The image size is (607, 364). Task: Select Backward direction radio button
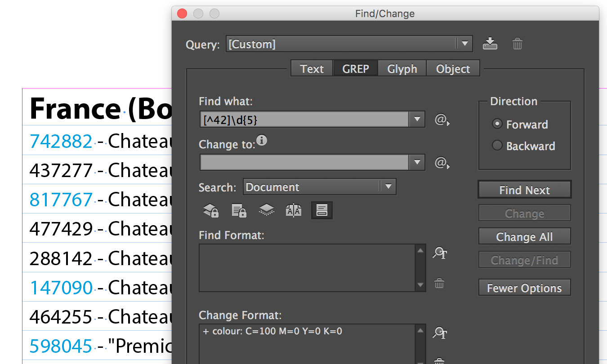(x=497, y=146)
